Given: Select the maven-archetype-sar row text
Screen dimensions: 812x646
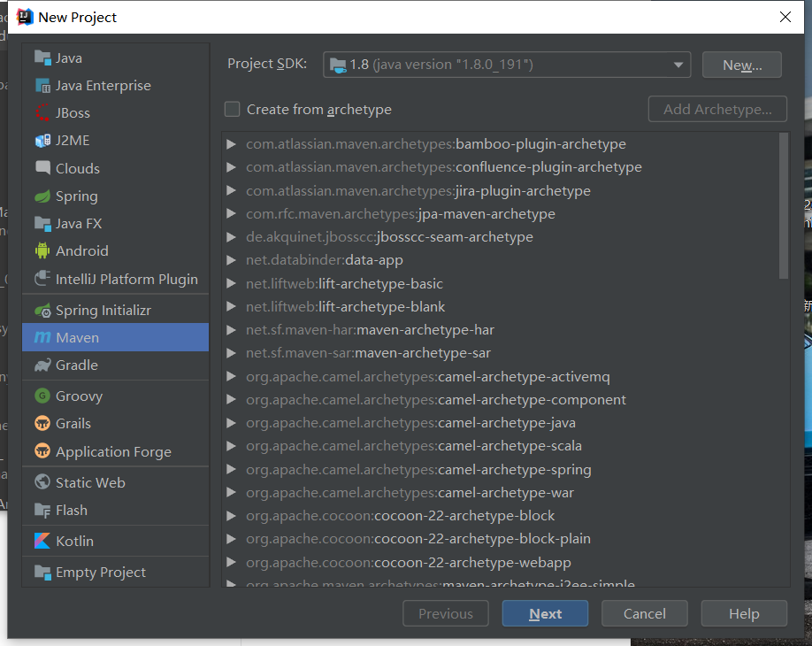Looking at the screenshot, I should pos(368,353).
